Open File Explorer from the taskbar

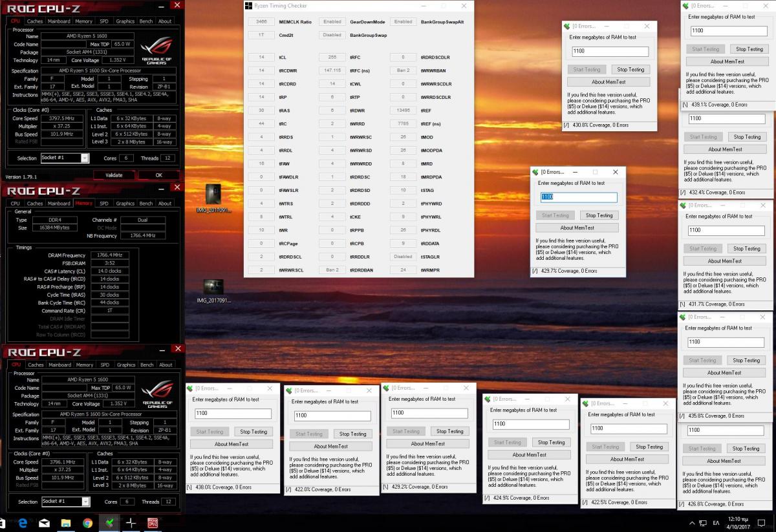tap(65, 523)
